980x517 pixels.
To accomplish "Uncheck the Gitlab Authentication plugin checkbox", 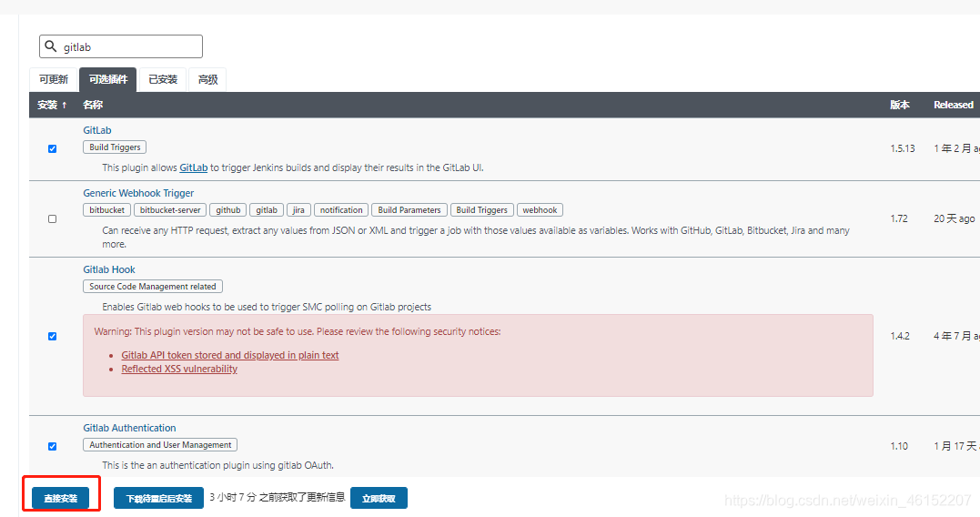I will (53, 446).
